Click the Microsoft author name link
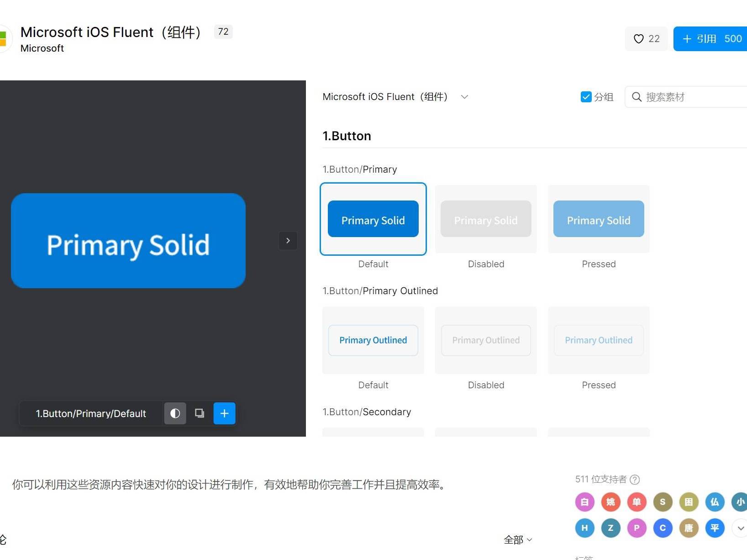 point(42,48)
